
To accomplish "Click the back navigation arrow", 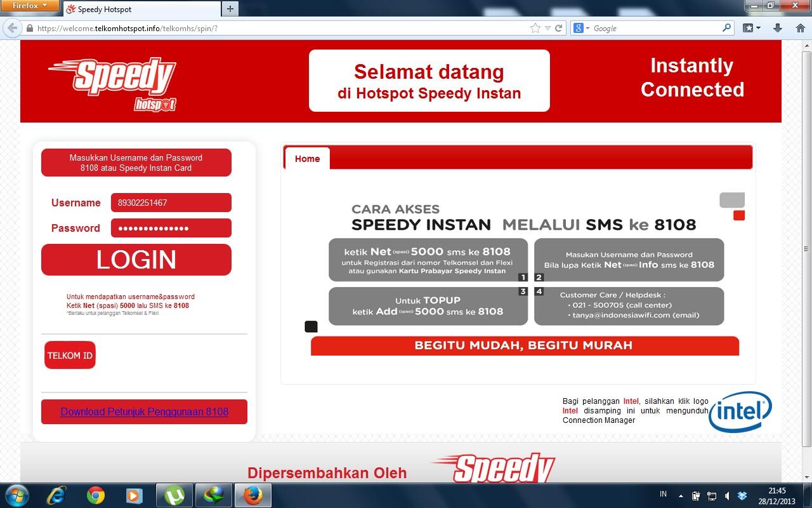I will [11, 28].
